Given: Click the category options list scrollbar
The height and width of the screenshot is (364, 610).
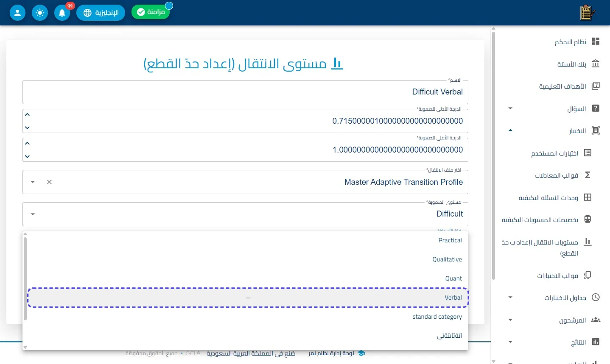Looking at the screenshot, I should (x=25, y=278).
